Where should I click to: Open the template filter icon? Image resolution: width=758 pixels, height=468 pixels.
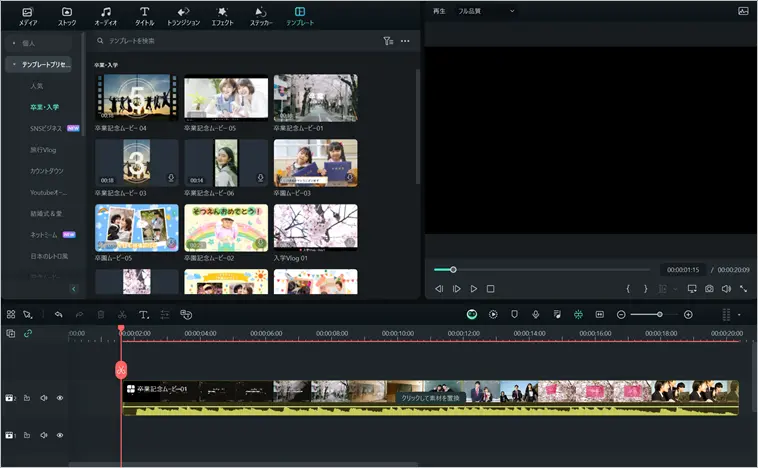[388, 41]
